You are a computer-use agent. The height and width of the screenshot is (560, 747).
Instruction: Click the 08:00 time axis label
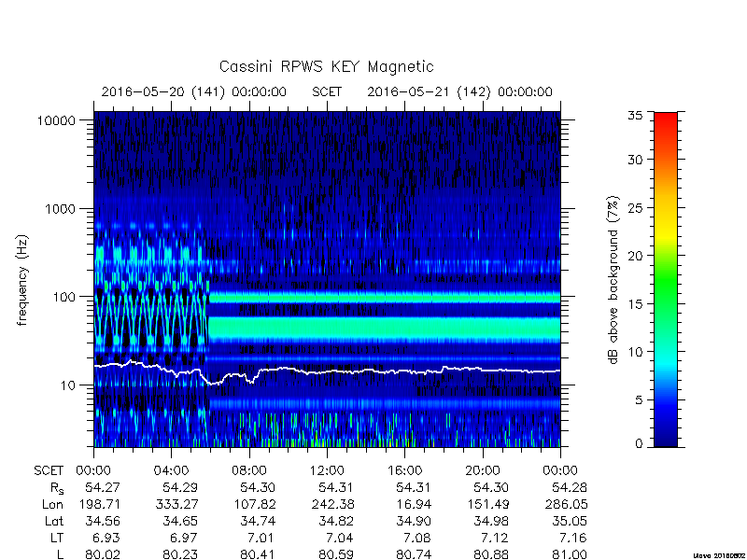coord(249,470)
